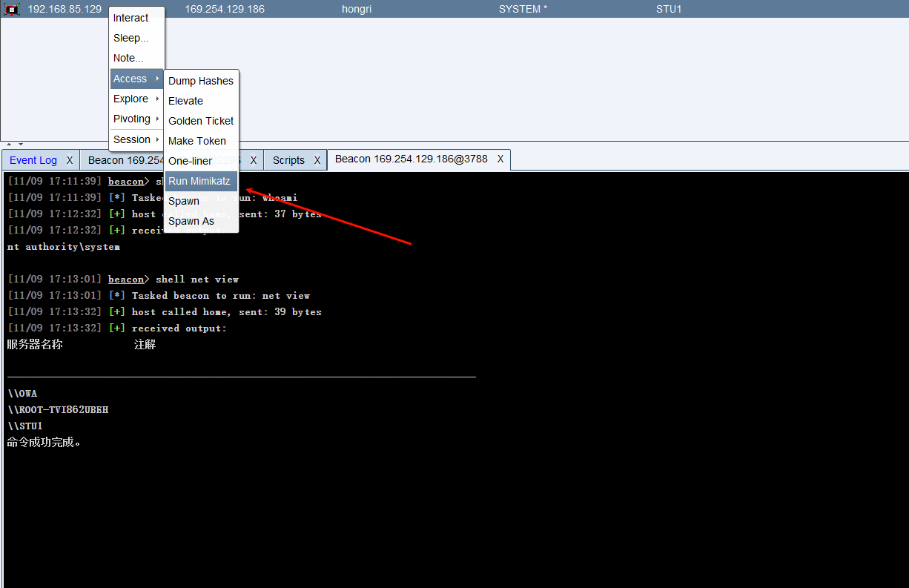Select the \\STU1 entry in the console output

(25, 426)
